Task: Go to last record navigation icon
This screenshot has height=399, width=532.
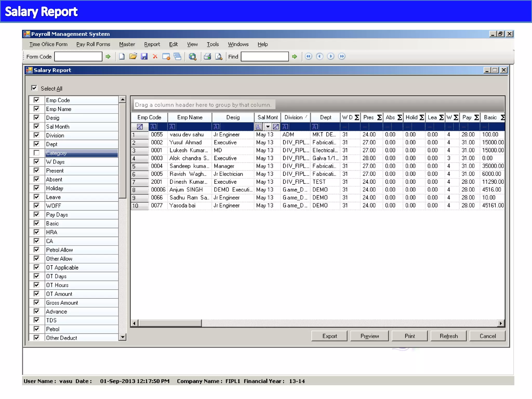Action: [x=342, y=56]
